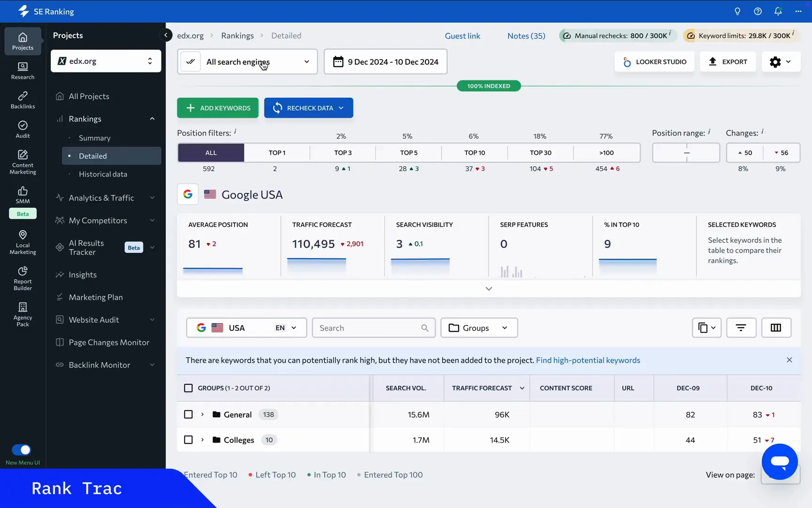812x508 pixels.
Task: Select Summary under Rankings
Action: tap(94, 138)
